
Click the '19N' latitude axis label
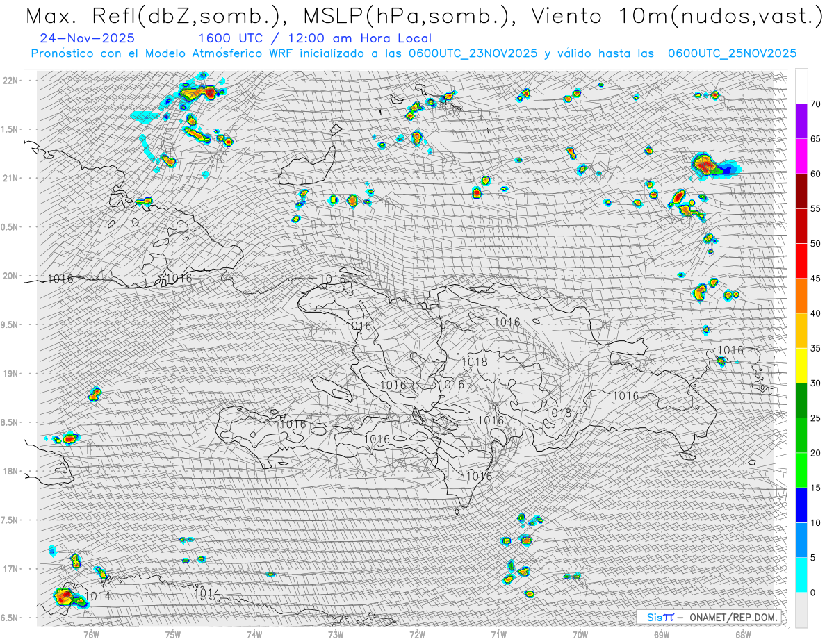12,373
